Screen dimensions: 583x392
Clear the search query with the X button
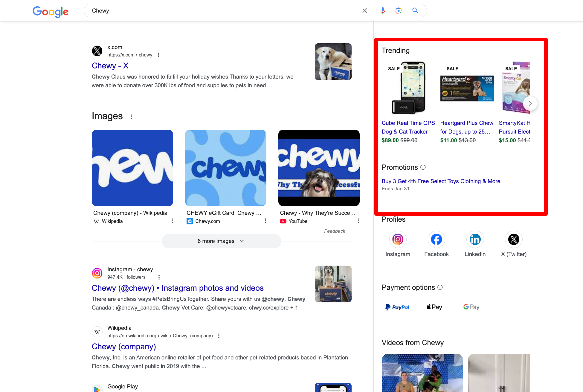[x=365, y=10]
